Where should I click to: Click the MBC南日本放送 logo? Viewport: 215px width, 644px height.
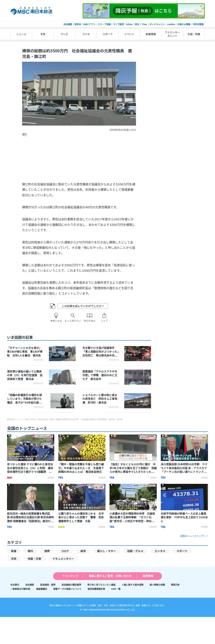(x=31, y=11)
